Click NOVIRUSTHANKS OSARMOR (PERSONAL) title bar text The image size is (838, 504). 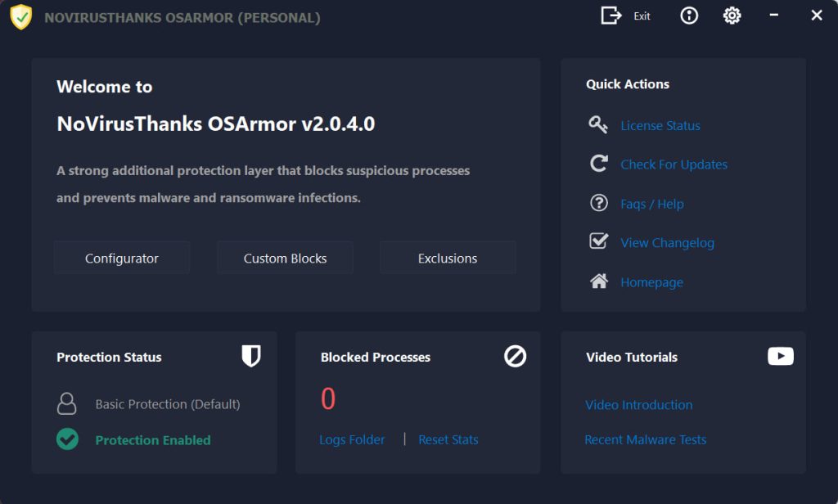tap(182, 18)
